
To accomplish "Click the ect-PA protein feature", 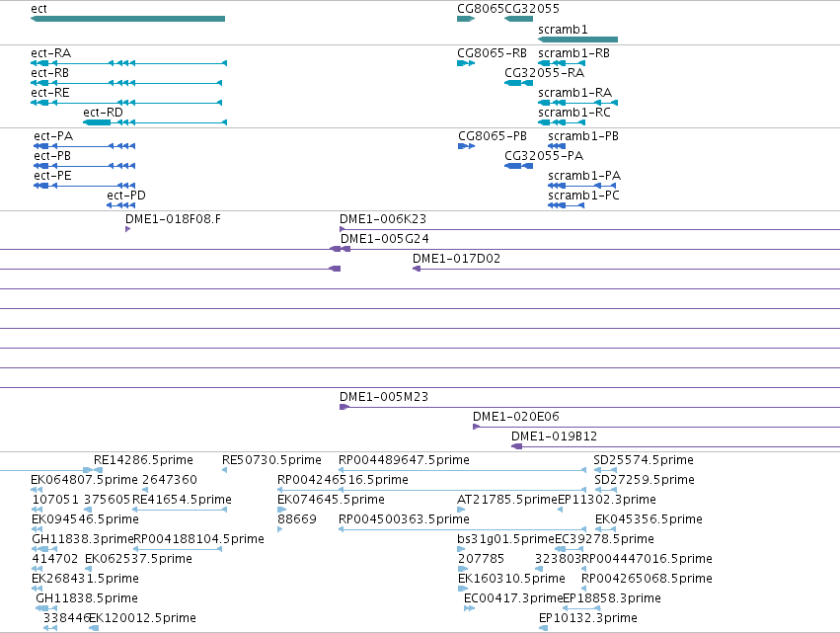I will point(85,146).
